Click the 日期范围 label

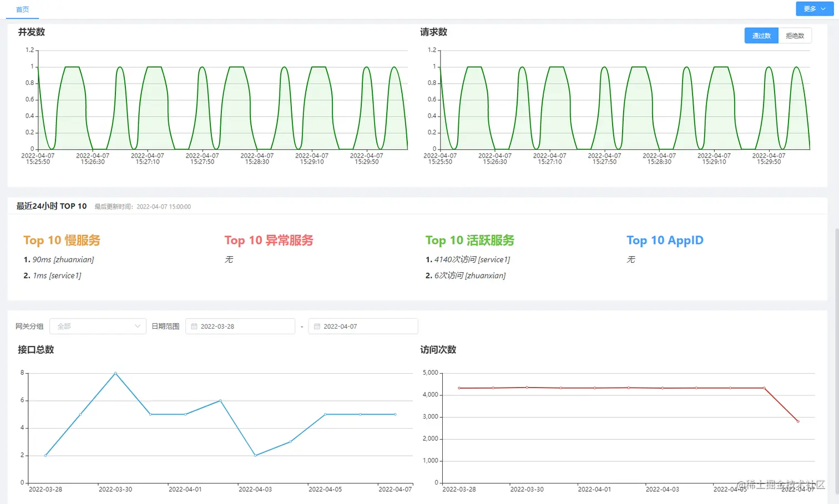165,326
